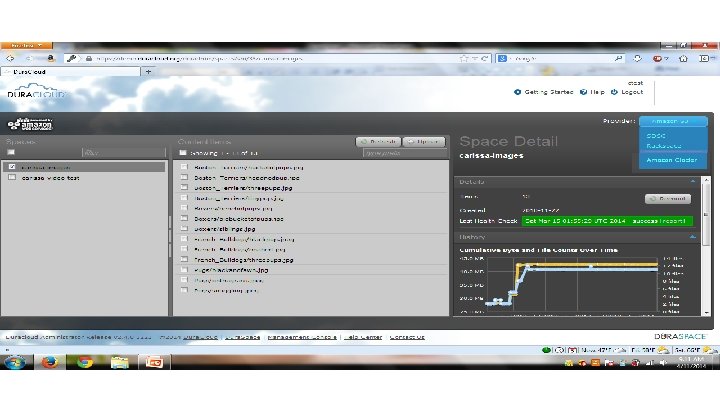Click the DuraCloud logo

(36, 92)
